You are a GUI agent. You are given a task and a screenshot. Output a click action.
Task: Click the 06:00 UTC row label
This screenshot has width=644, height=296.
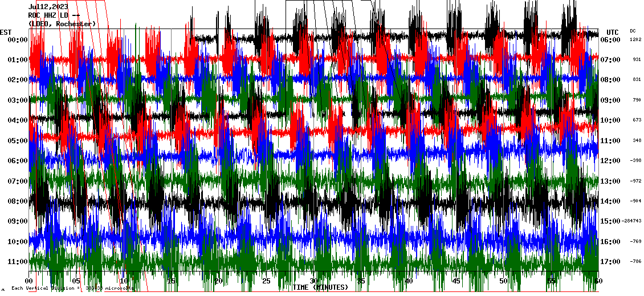[614, 40]
